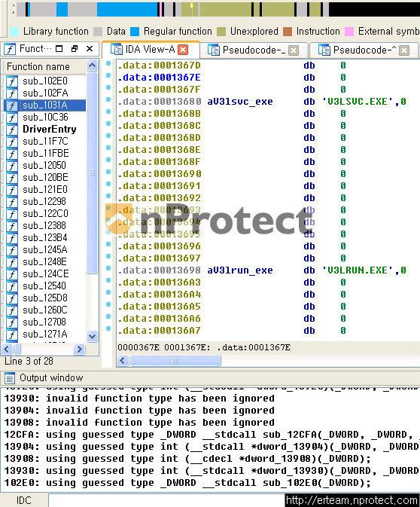Close the IDA View-A tab

[x=183, y=50]
